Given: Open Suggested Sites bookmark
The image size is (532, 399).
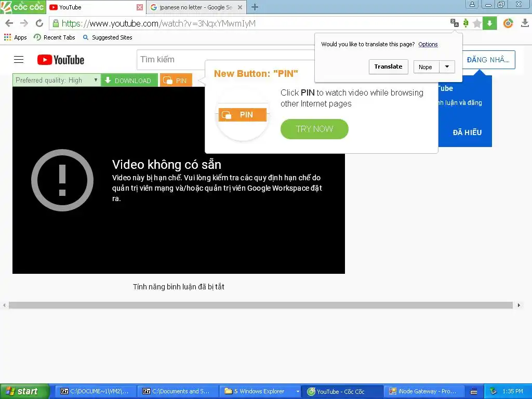Looking at the screenshot, I should 108,37.
